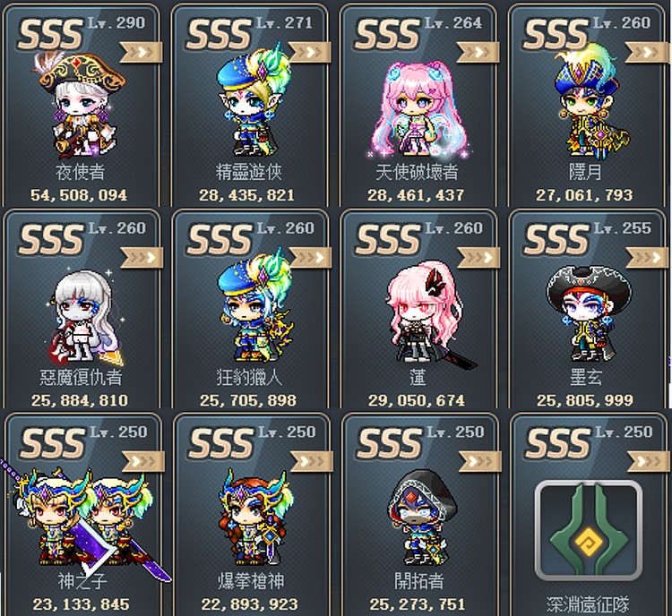Viewport: 672px width, 616px height.
Task: Click the 29,050,674 power value under 蓮
Action: click(416, 400)
